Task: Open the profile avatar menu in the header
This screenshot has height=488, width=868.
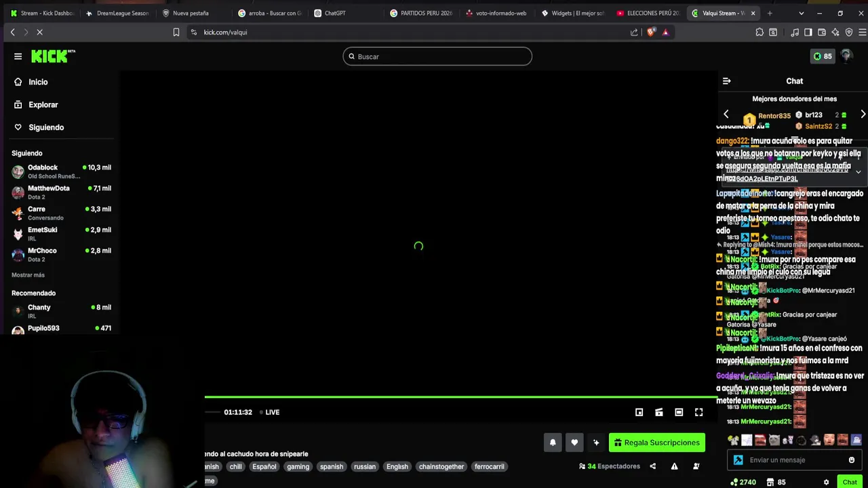Action: [846, 56]
